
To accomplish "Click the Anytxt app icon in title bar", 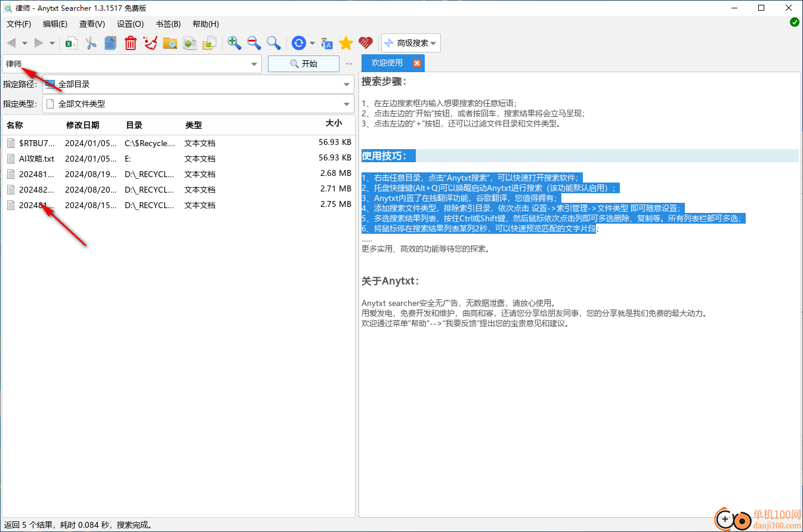I will pyautogui.click(x=8, y=8).
